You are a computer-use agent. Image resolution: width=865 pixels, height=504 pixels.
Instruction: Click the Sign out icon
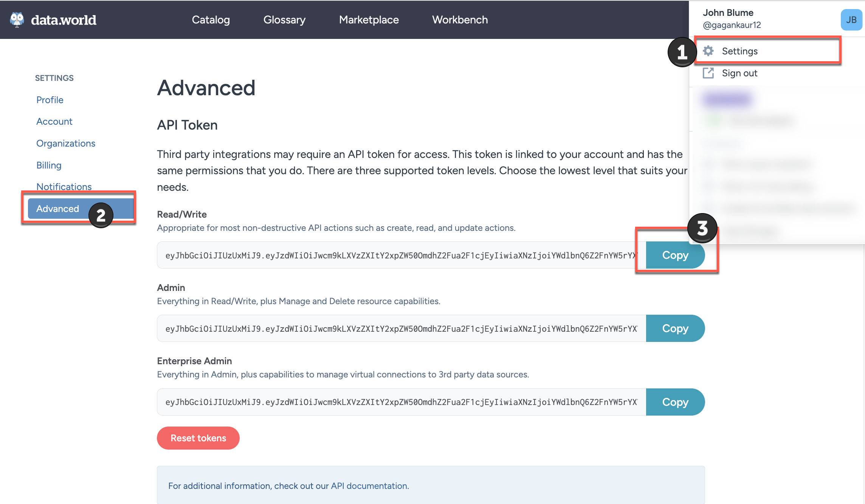tap(709, 73)
